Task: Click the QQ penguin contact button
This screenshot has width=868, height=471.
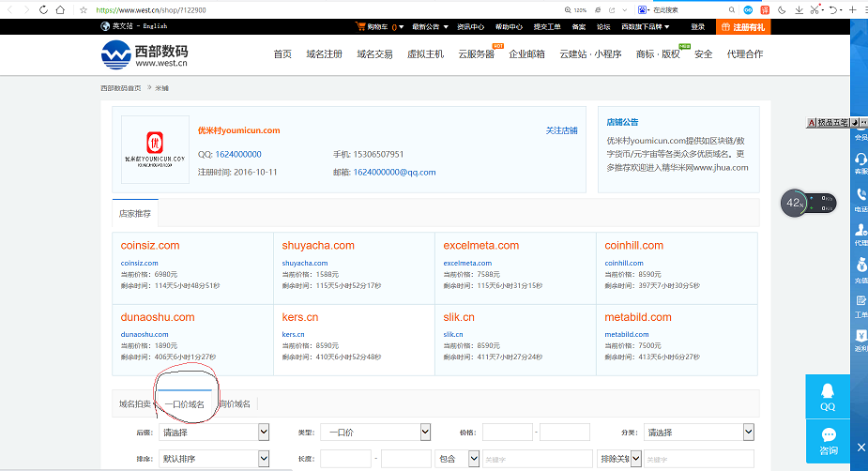Action: pyautogui.click(x=828, y=396)
